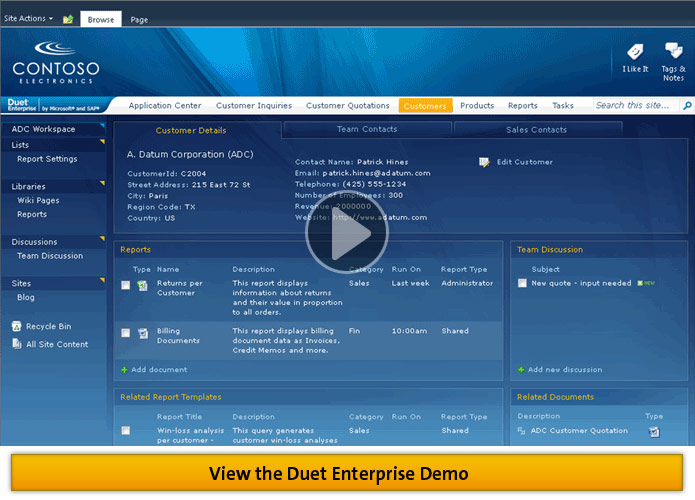Open the Reports library in sidebar
The image size is (695, 500).
click(x=32, y=214)
